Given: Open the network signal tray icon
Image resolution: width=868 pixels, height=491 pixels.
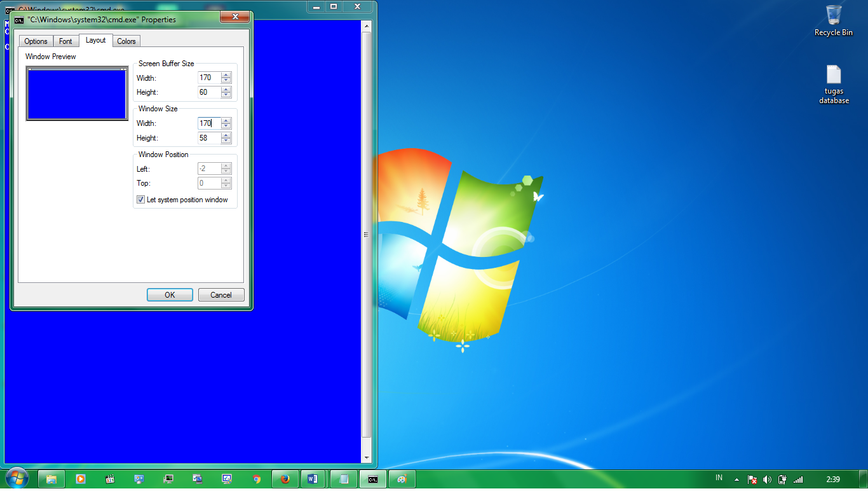Looking at the screenshot, I should click(798, 480).
